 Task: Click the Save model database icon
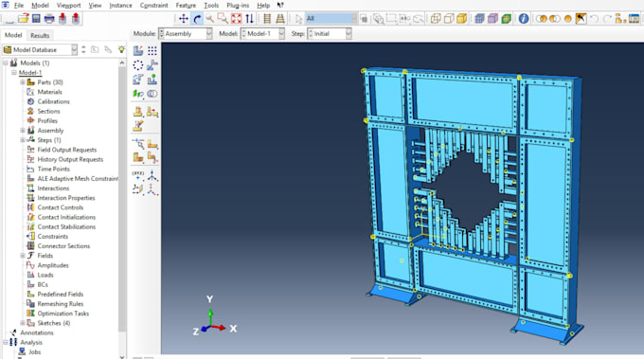click(36, 19)
